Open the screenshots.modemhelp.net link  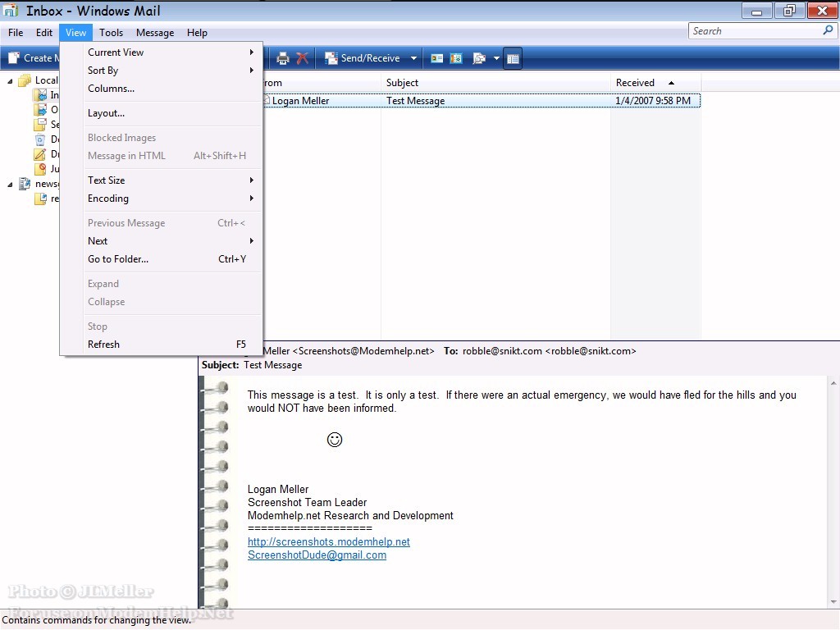click(328, 542)
